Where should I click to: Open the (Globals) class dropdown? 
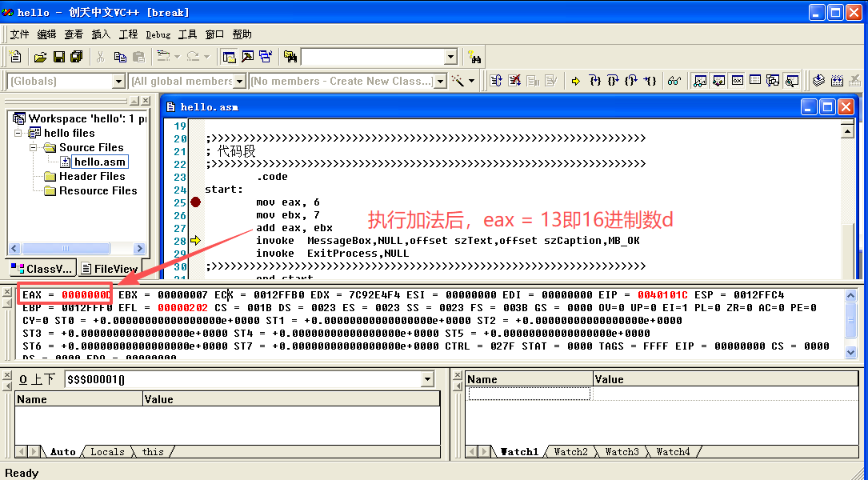[x=118, y=82]
